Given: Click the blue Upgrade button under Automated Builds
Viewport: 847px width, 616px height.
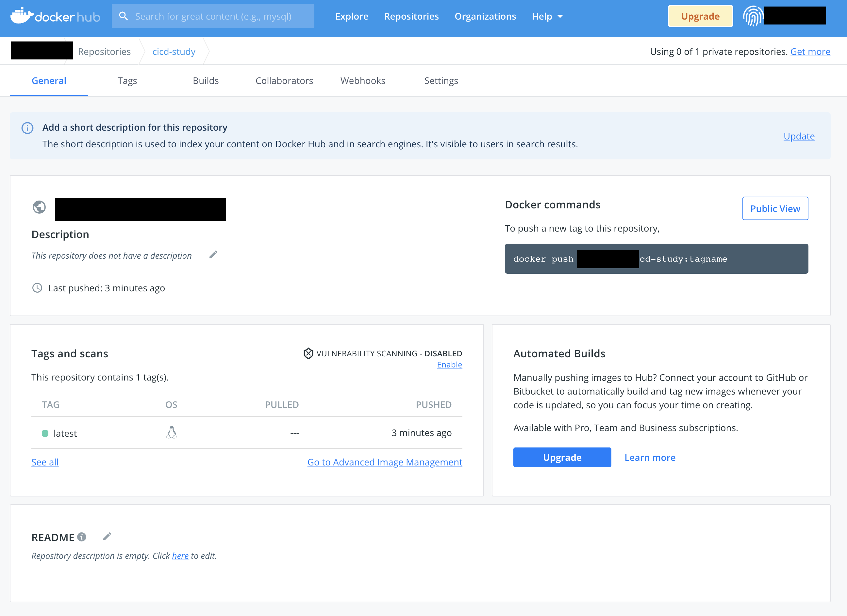Looking at the screenshot, I should coord(562,457).
